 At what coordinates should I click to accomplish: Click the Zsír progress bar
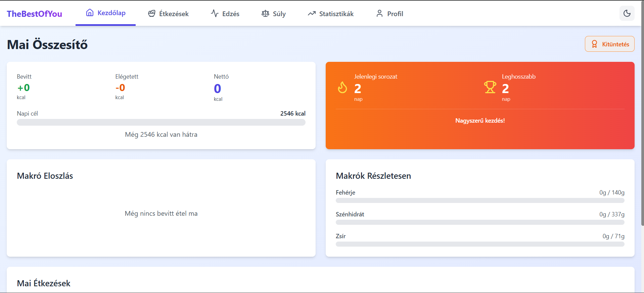click(480, 244)
